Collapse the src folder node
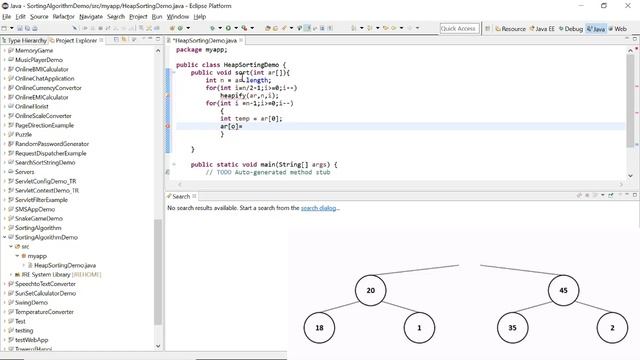Screen dimensions: 640x360 click(x=11, y=247)
